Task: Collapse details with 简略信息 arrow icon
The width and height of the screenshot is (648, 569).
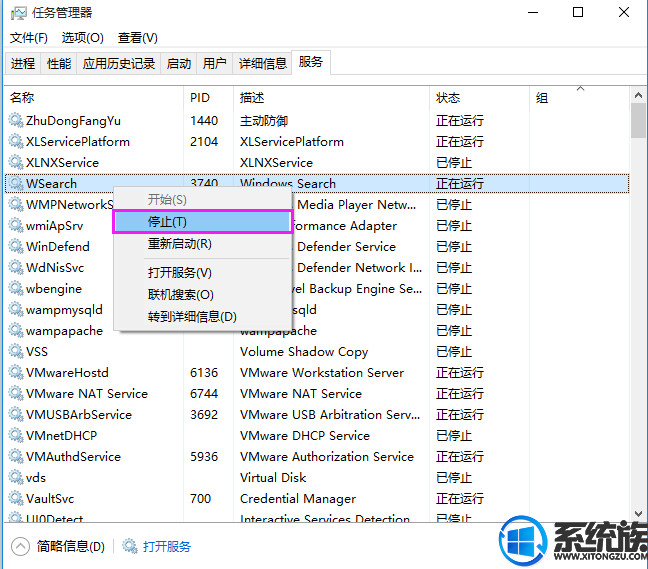Action: 20,547
